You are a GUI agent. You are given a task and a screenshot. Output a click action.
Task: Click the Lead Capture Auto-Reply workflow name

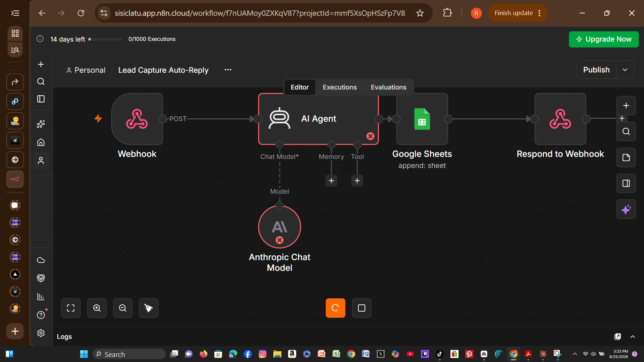163,70
